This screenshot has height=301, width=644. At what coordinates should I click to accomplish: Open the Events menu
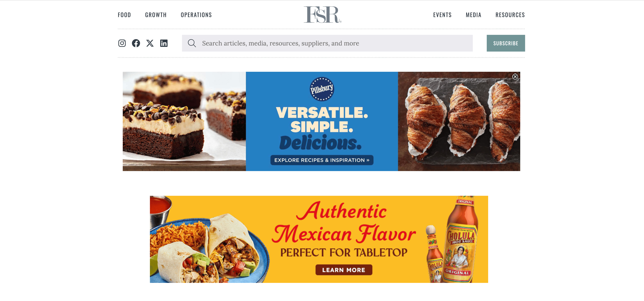click(442, 15)
